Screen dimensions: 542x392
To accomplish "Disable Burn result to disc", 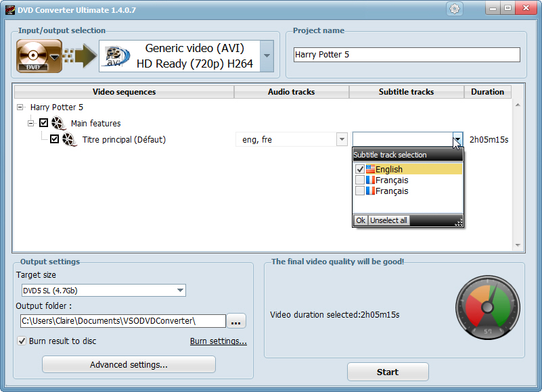I will click(x=23, y=341).
